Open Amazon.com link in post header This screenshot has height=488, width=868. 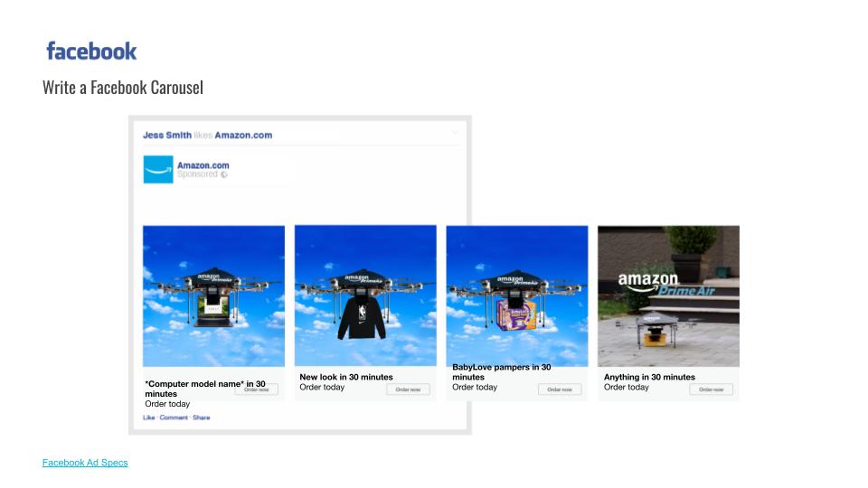pos(243,135)
